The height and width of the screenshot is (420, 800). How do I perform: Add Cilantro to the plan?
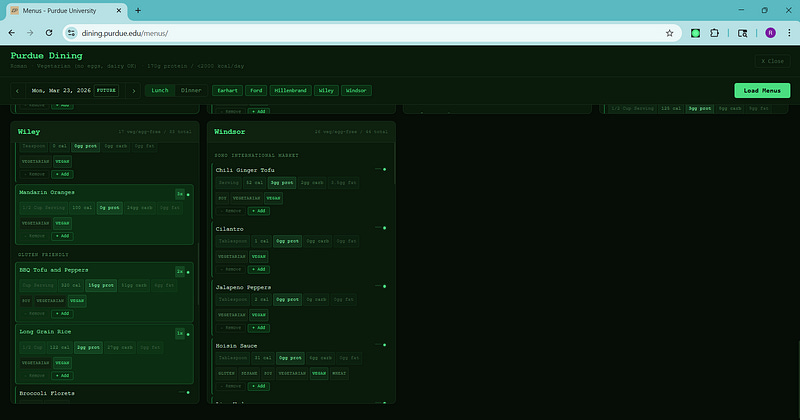[x=259, y=269]
